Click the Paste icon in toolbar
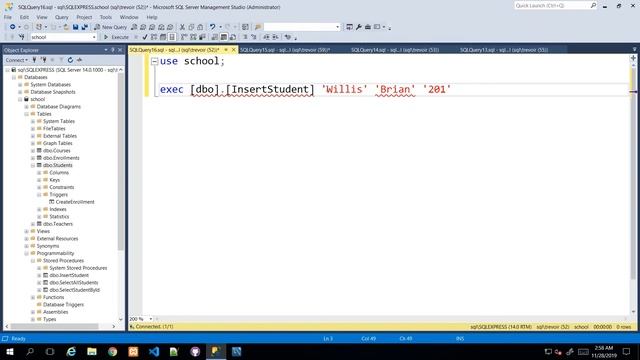640x360 pixels. pyautogui.click(x=200, y=27)
